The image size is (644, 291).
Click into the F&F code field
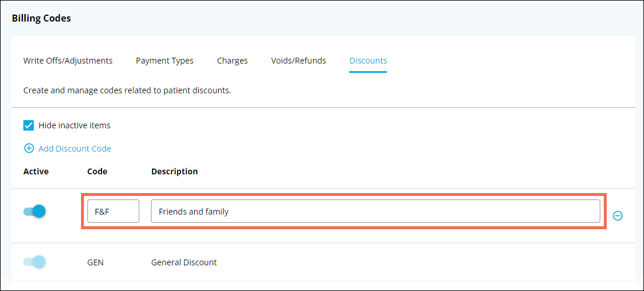113,211
